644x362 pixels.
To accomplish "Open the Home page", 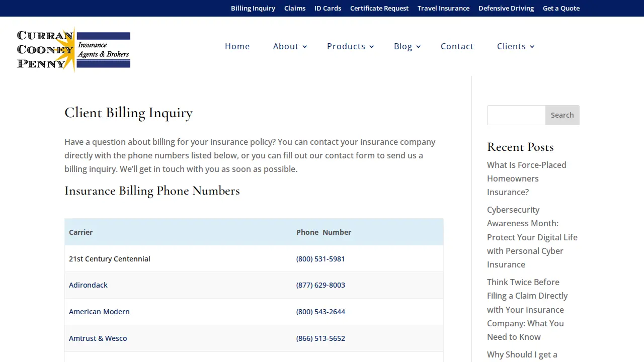I will tap(237, 46).
